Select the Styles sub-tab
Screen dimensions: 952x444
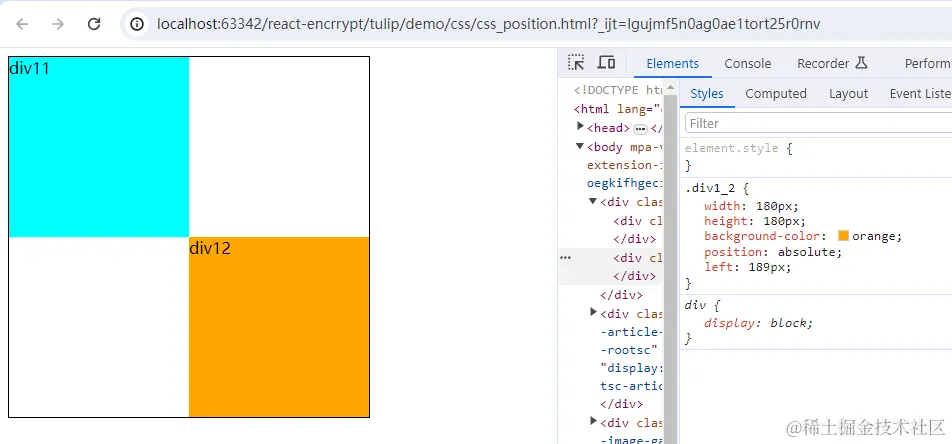pyautogui.click(x=707, y=94)
